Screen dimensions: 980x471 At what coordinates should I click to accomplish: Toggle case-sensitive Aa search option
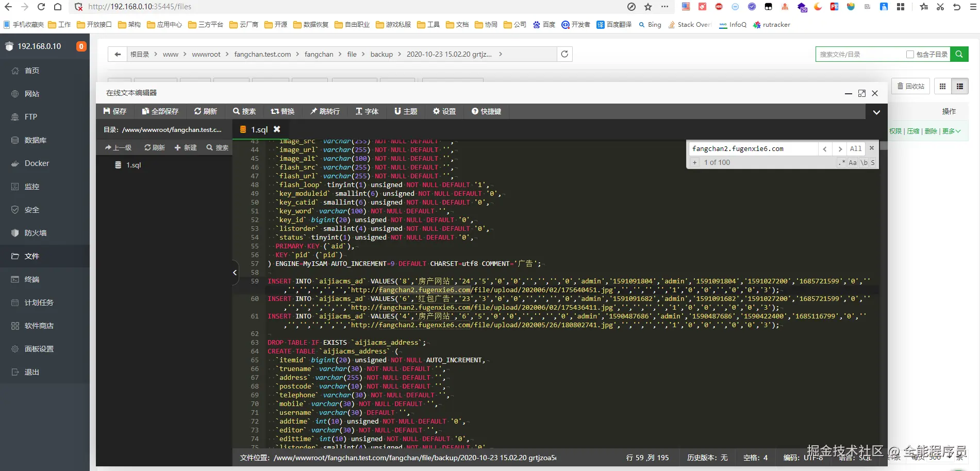click(853, 163)
